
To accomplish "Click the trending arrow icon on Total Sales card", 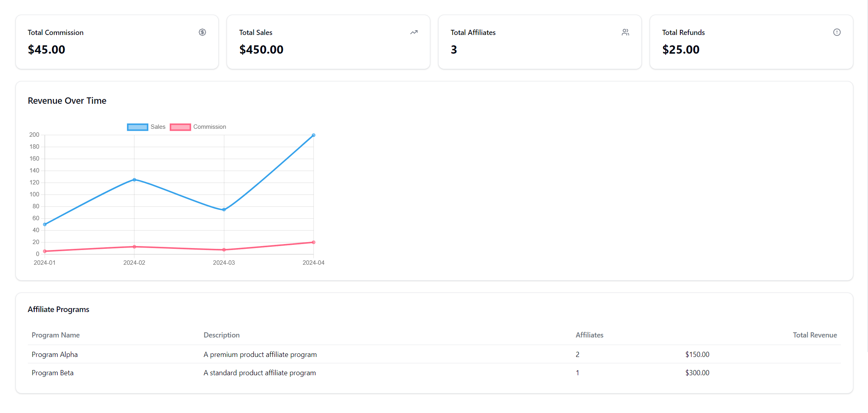I will tap(414, 32).
